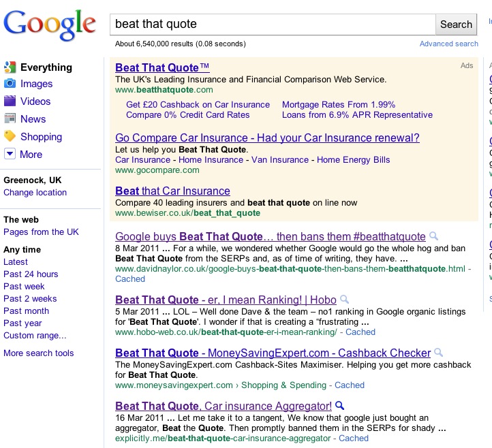The height and width of the screenshot is (448, 492).
Task: Preview the davidnaylor result with magnifier icon
Action: [433, 236]
